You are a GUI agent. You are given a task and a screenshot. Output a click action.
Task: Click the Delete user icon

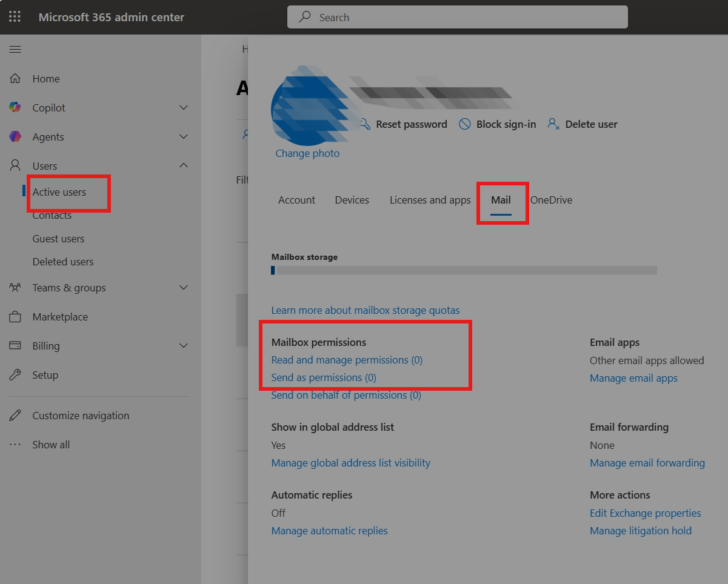pyautogui.click(x=553, y=124)
